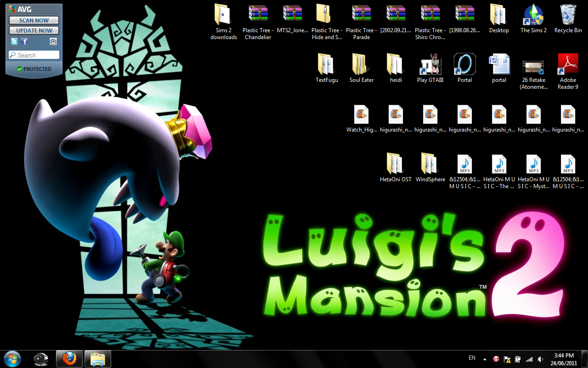Open the Facebook icon in AVG gadget
588x368 pixels.
click(24, 41)
